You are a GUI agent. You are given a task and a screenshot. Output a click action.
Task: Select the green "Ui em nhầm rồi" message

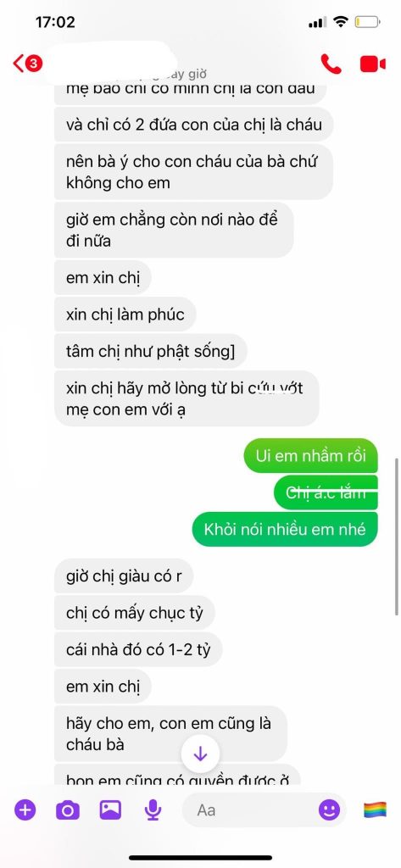pos(310,455)
